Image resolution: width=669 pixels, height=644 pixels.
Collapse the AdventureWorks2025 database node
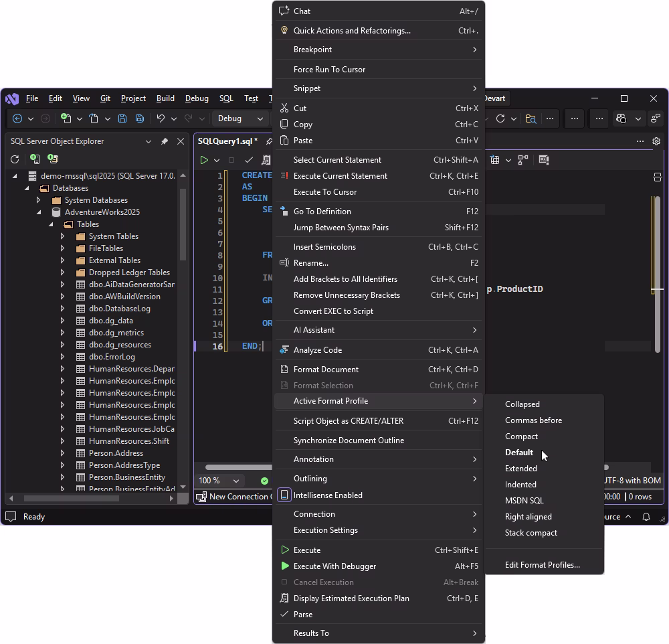pos(39,212)
